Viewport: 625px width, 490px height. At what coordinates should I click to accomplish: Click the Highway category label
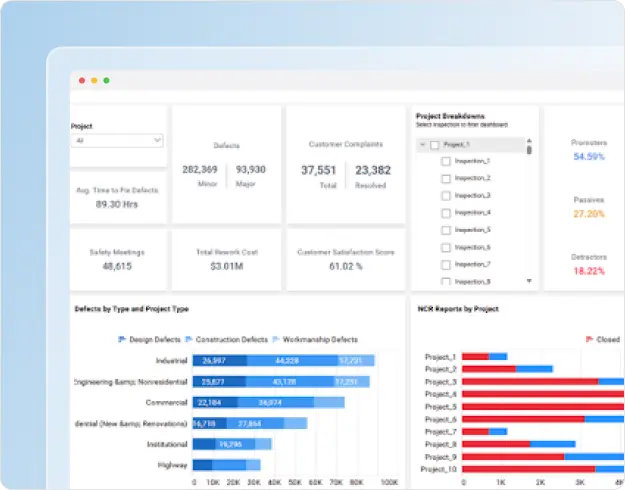tap(172, 465)
